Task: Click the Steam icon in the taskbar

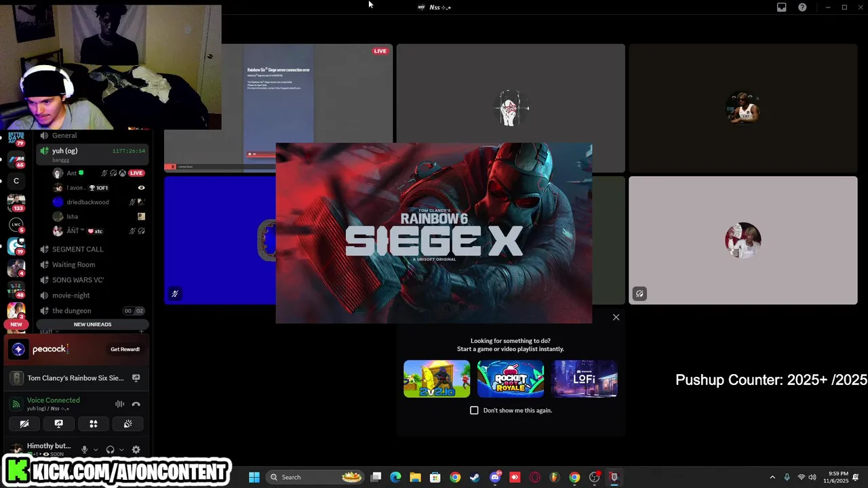Action: tap(475, 477)
